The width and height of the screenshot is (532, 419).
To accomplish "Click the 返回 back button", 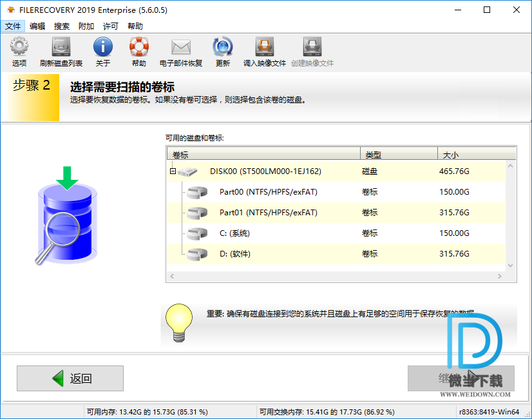I will (x=70, y=378).
